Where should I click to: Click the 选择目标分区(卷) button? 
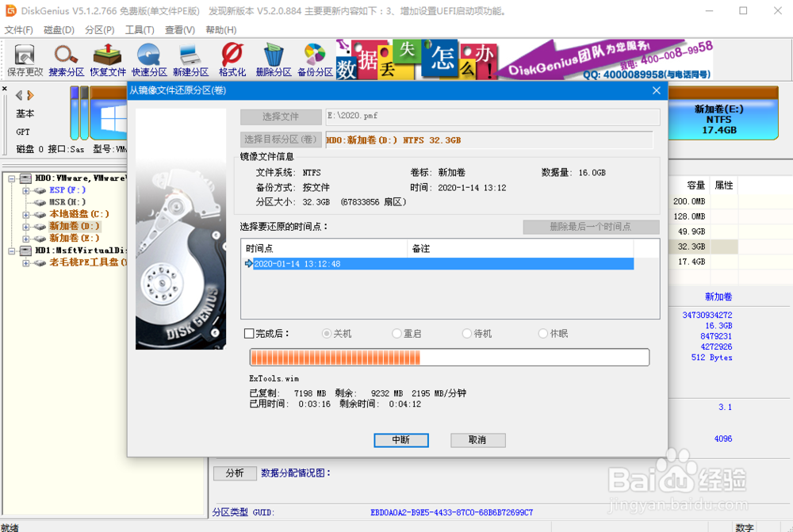coord(281,140)
